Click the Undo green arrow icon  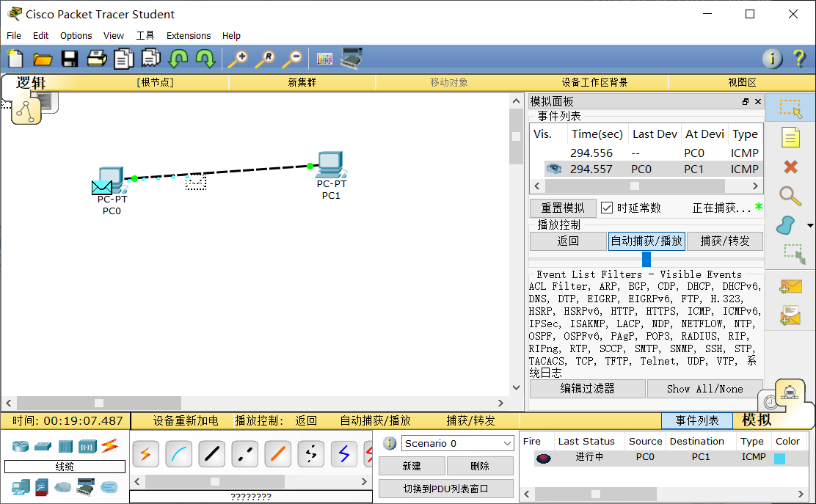[x=178, y=58]
